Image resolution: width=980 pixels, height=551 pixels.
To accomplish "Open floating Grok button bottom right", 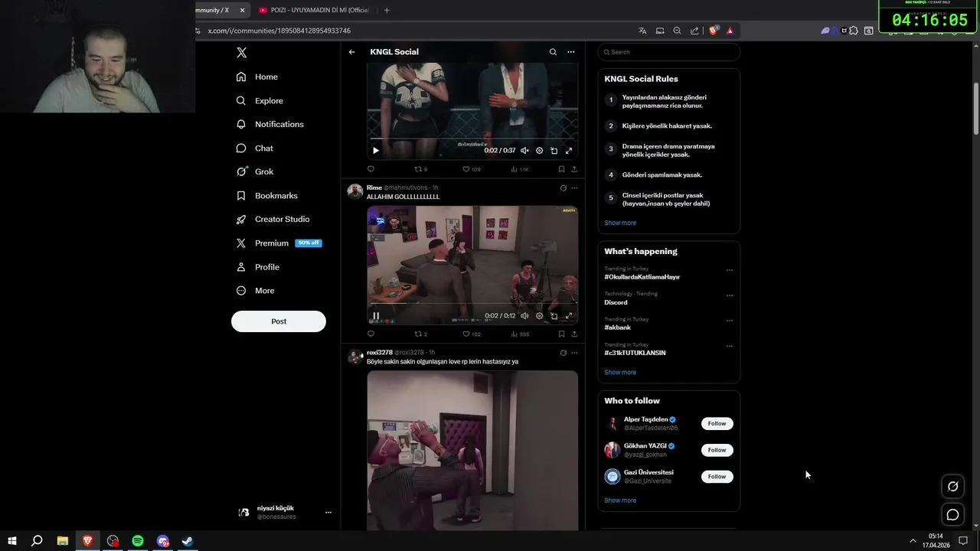I will (952, 486).
